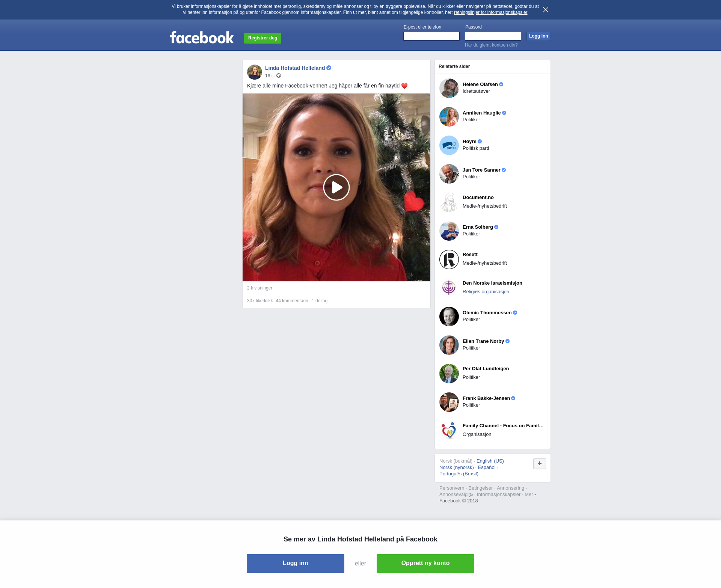Open Helene Olafsen page avatar

click(x=449, y=88)
